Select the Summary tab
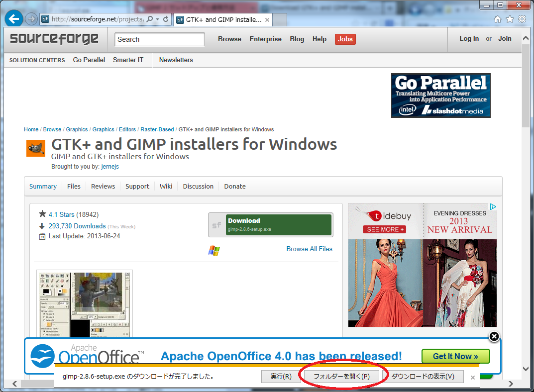Screen dimensions: 534x392 (43, 187)
